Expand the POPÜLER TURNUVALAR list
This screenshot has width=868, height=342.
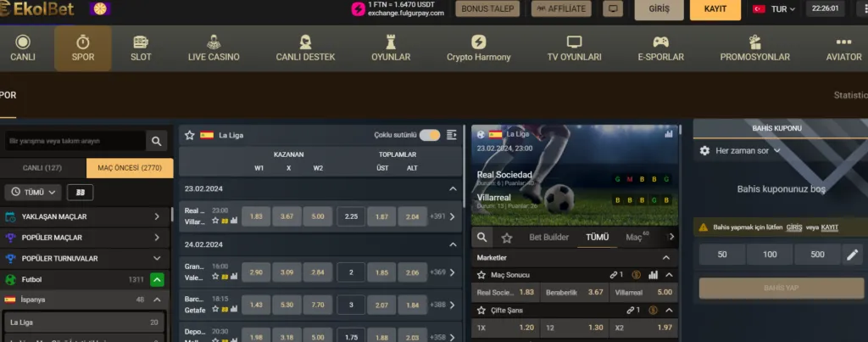click(x=157, y=258)
